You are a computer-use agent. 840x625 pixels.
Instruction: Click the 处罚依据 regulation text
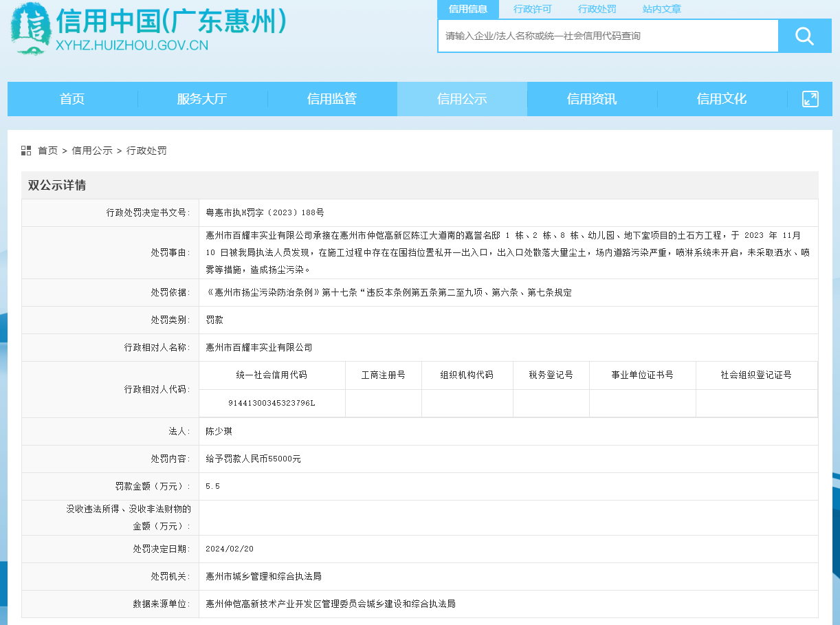point(389,293)
